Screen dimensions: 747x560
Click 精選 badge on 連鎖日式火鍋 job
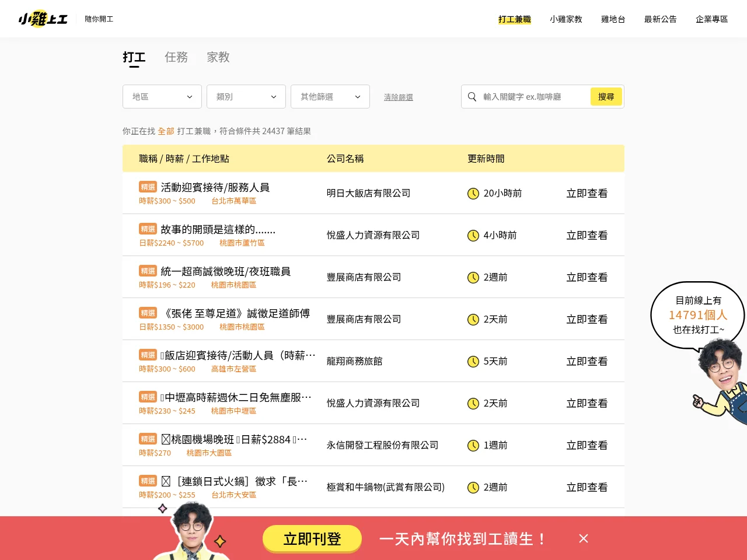(x=148, y=481)
